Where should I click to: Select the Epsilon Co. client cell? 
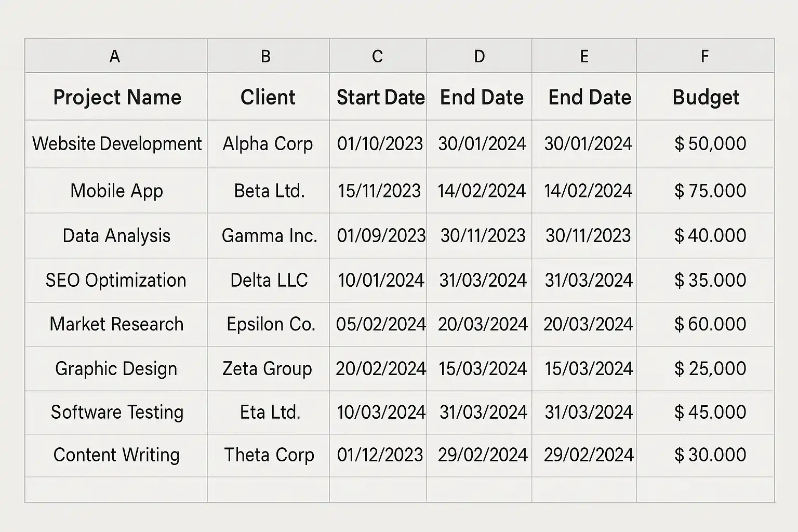268,324
